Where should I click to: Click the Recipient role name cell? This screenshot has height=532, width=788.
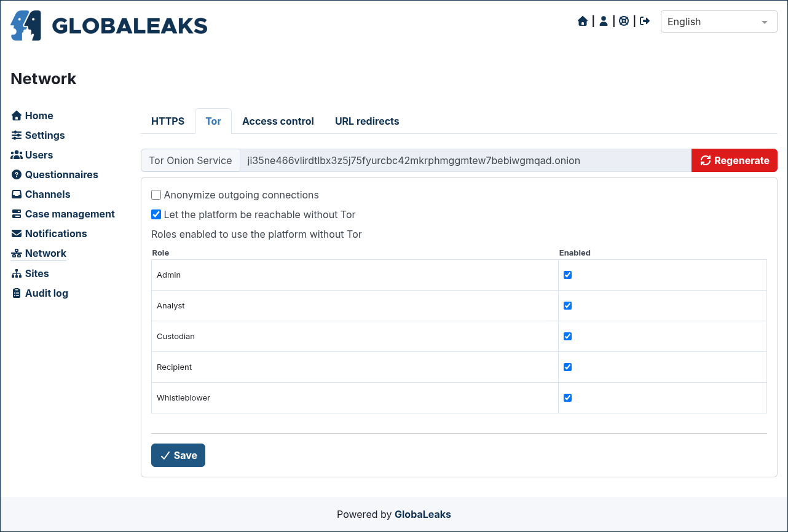click(355, 367)
